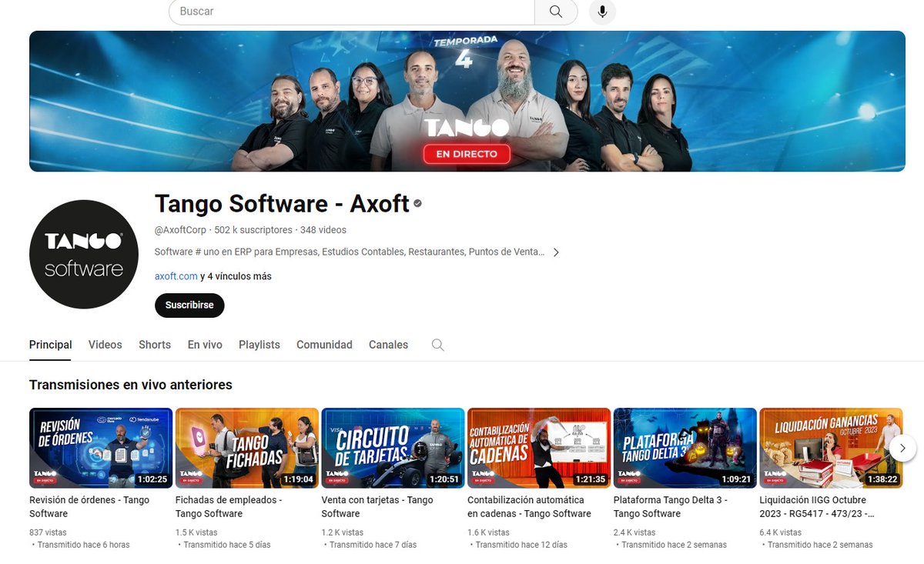
Task: Open the y 4 vínculos más links
Action: point(236,275)
